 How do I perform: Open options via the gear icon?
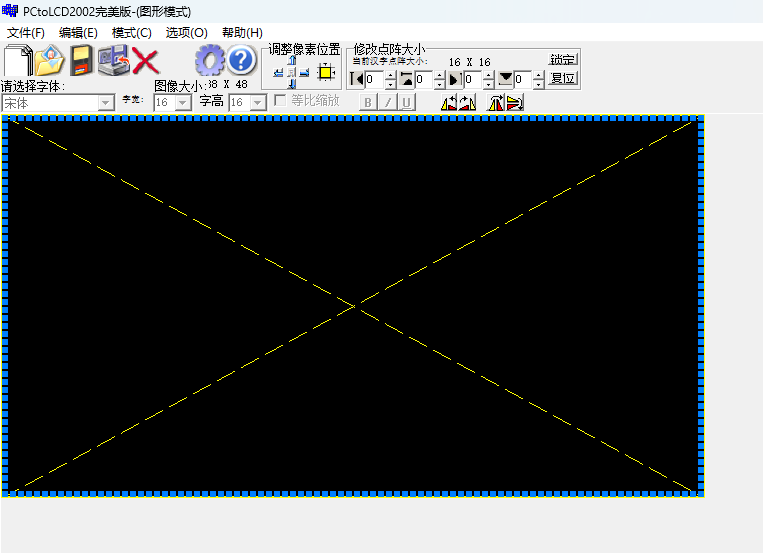point(210,60)
